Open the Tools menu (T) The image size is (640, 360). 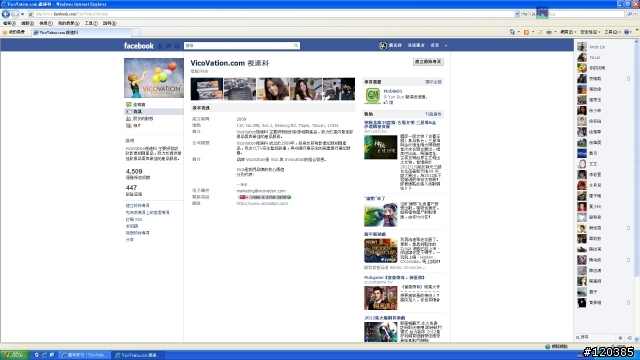pos(91,23)
